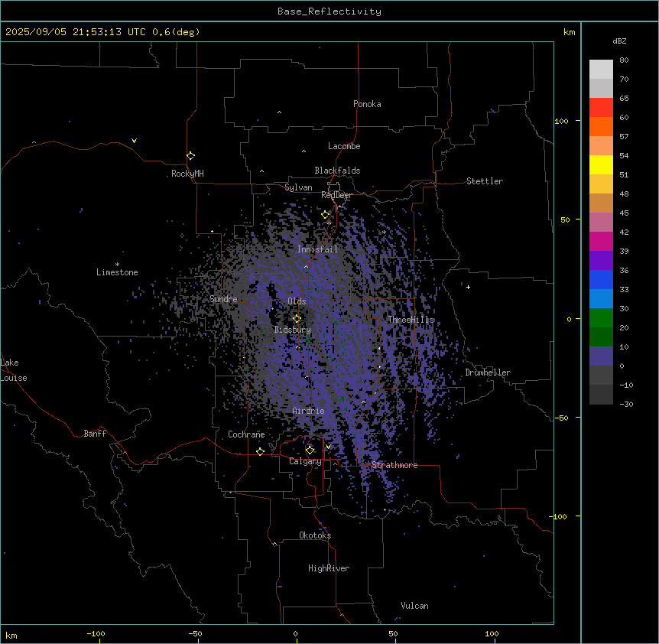Click the RockyMH label
This screenshot has width=659, height=644.
click(x=187, y=174)
